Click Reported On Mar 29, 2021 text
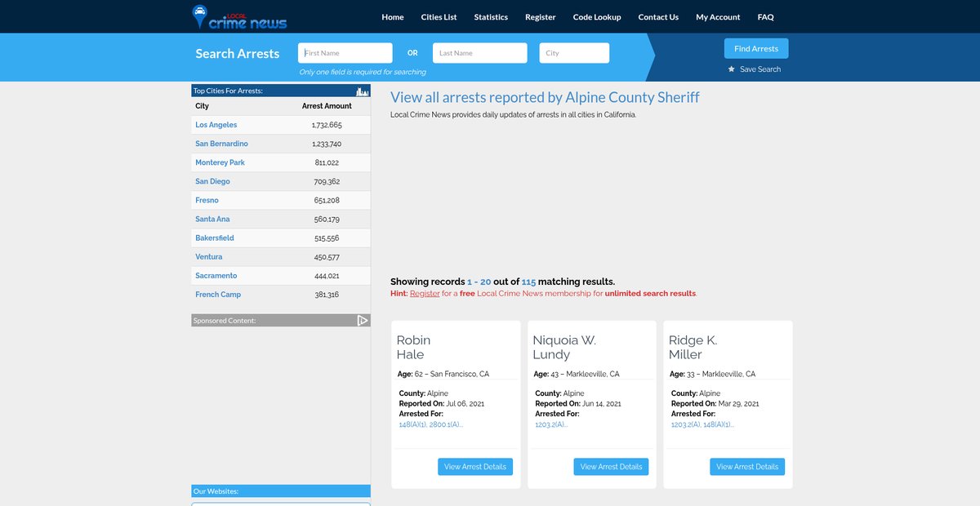This screenshot has width=980, height=506. 715,403
